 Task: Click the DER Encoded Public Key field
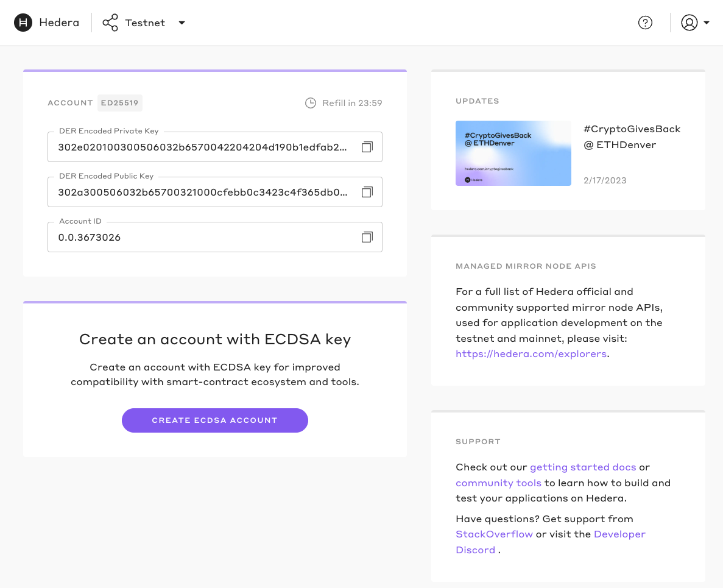click(215, 193)
